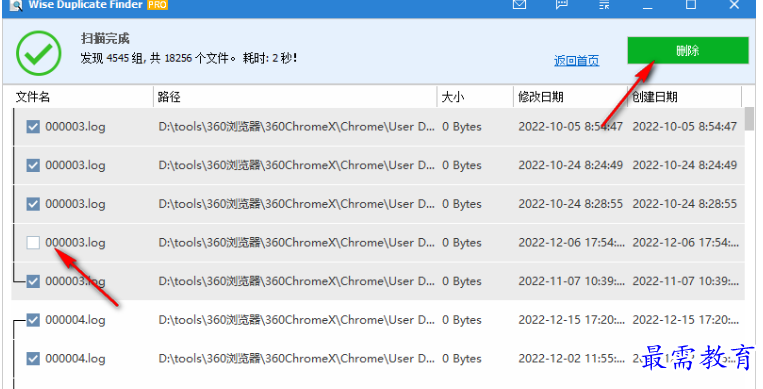763x389 pixels.
Task: Uncheck 000003.log modified 2022-10-24 8:28:55
Action: click(x=33, y=204)
